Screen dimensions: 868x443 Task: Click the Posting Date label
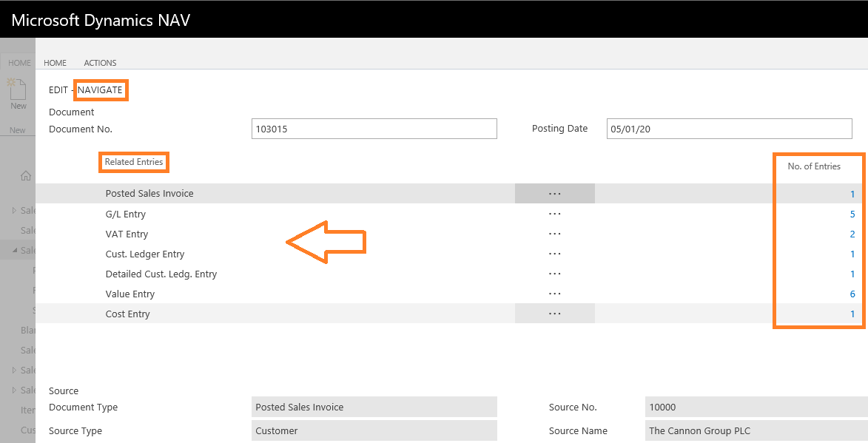[559, 128]
